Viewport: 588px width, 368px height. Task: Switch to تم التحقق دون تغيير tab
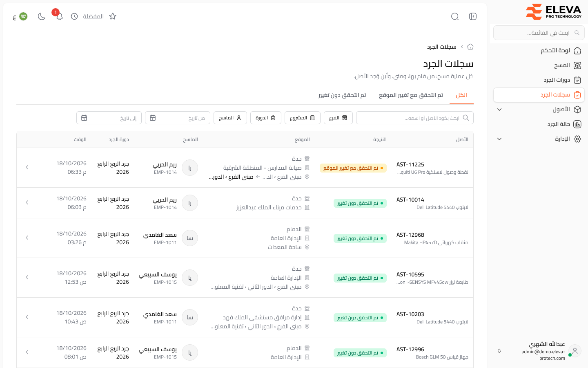coord(342,95)
